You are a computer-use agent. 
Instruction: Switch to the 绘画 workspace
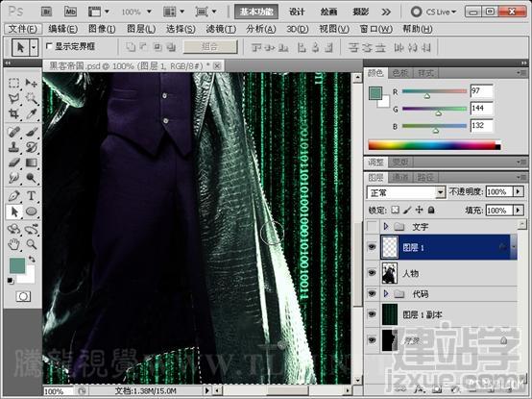pyautogui.click(x=328, y=12)
